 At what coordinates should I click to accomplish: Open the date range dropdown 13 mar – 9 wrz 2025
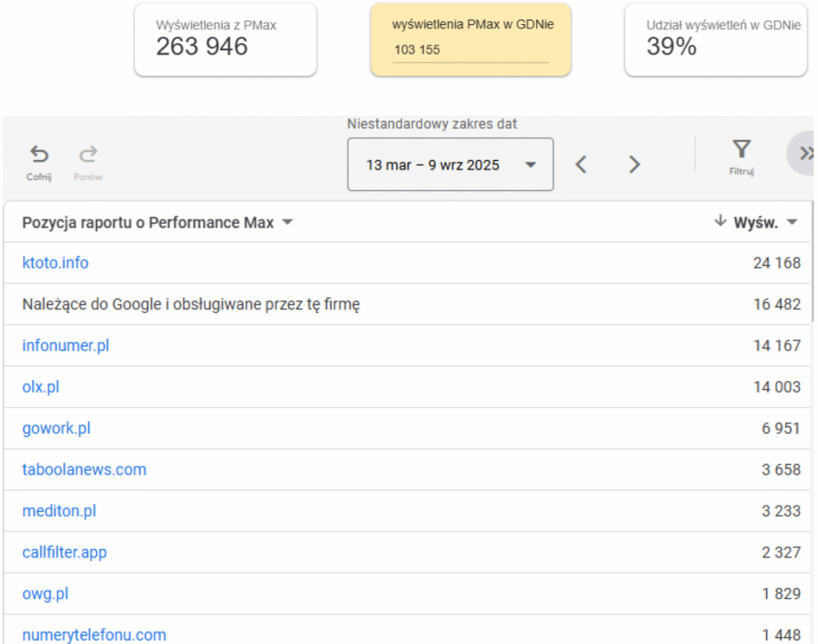[450, 165]
